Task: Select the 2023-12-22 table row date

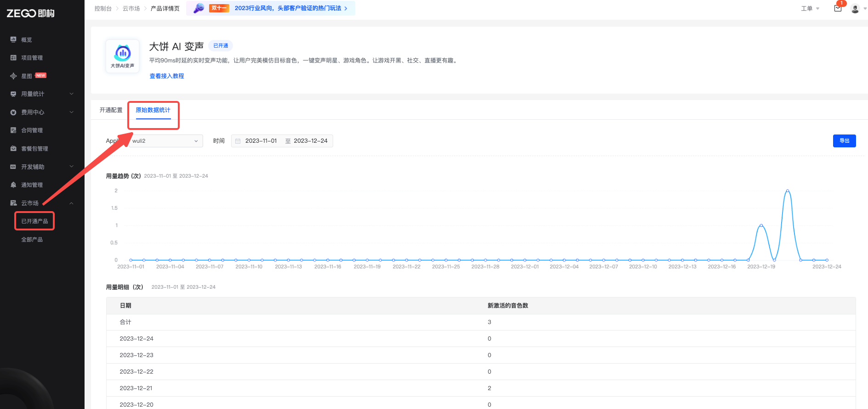Action: click(x=136, y=372)
